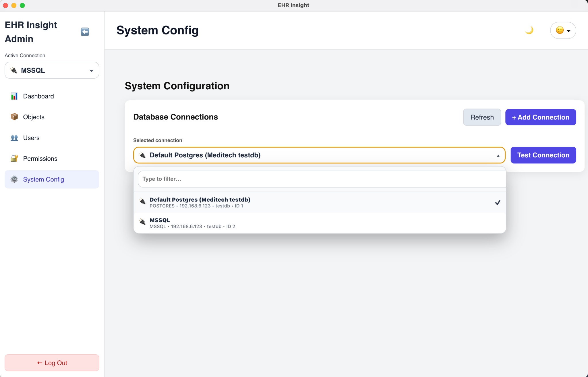Toggle dark mode with the moon icon
The image size is (588, 377).
[529, 30]
